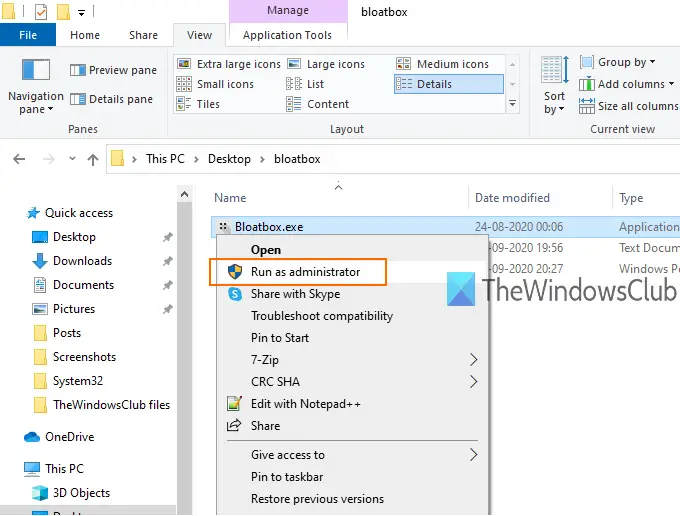Open the Application Tools tab
Viewport: 680px width, 516px height.
(288, 35)
